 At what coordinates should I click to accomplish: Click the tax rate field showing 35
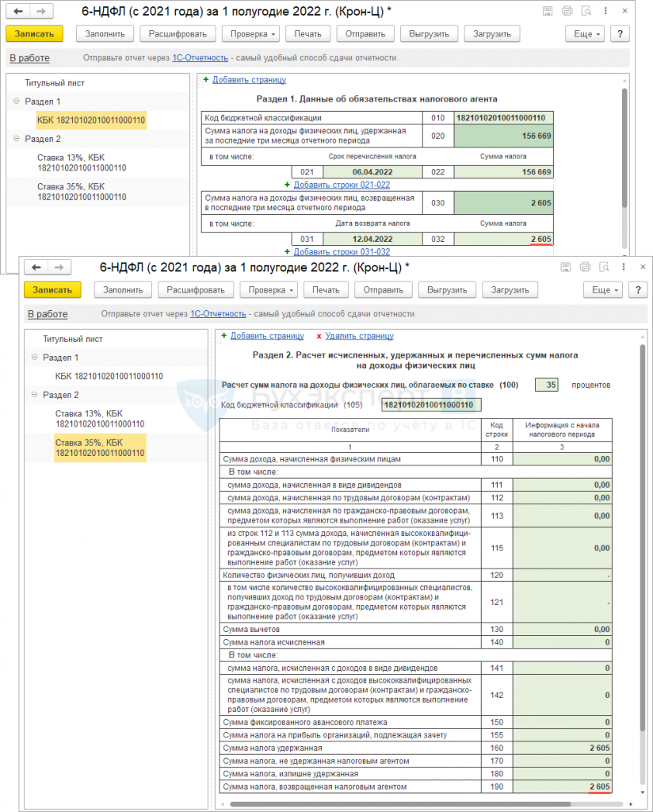(546, 385)
